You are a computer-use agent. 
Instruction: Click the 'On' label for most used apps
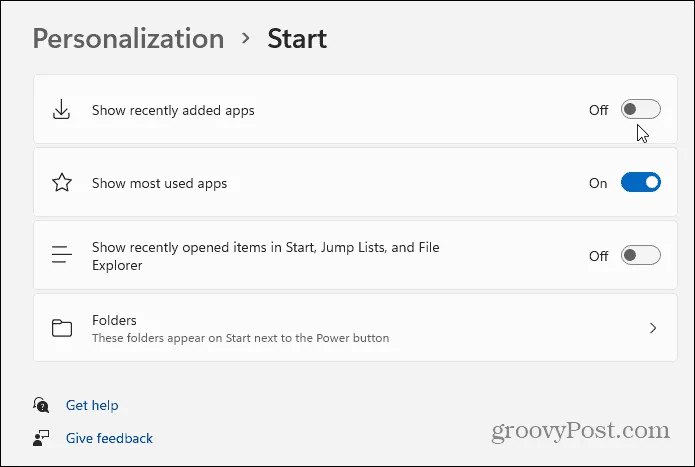(x=598, y=183)
